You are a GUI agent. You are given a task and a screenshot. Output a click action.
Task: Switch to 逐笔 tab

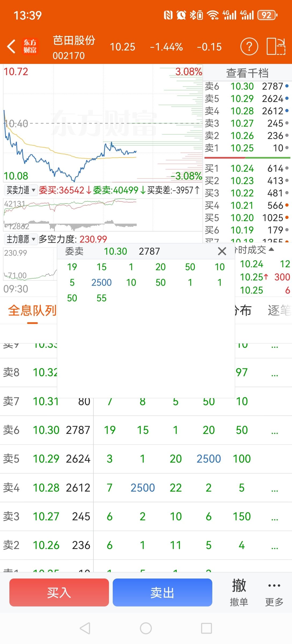pyautogui.click(x=279, y=311)
